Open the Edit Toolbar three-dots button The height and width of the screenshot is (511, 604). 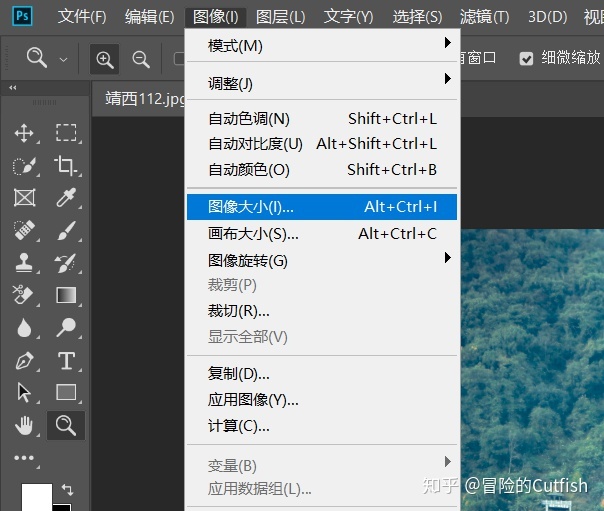(x=24, y=458)
